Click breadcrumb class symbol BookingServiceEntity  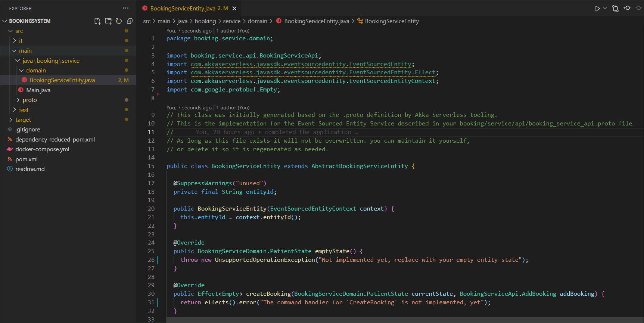pyautogui.click(x=392, y=21)
